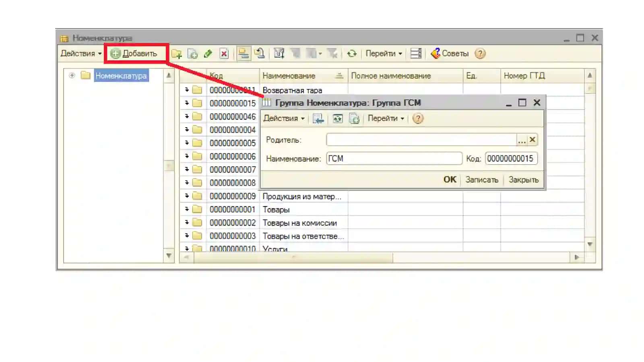Select code cell 00000000006
Screen dimensions: 644x362
click(x=233, y=156)
